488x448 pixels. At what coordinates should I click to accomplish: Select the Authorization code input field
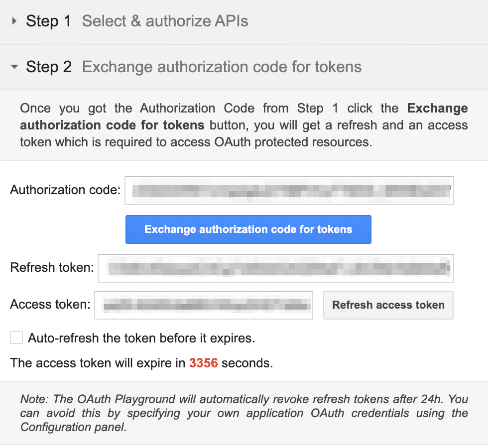point(289,191)
